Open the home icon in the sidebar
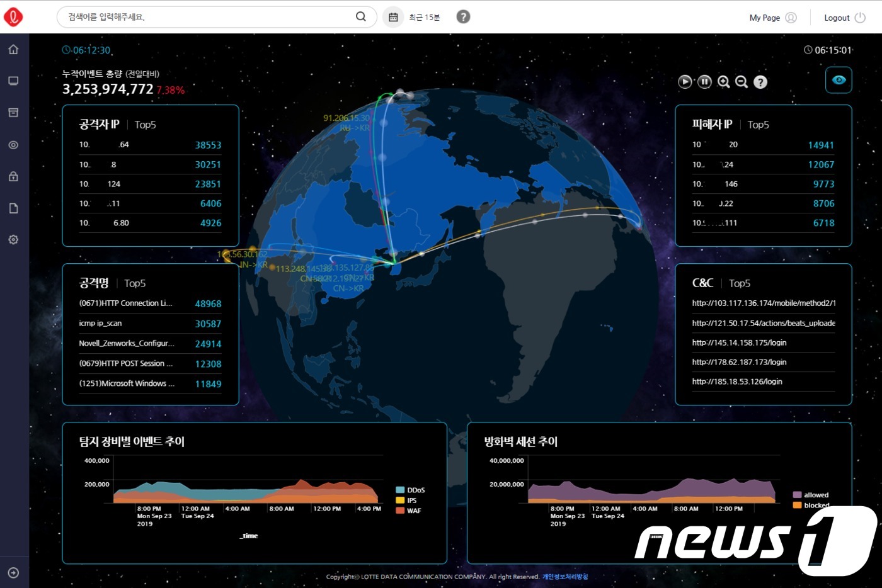The height and width of the screenshot is (588, 882). point(13,50)
